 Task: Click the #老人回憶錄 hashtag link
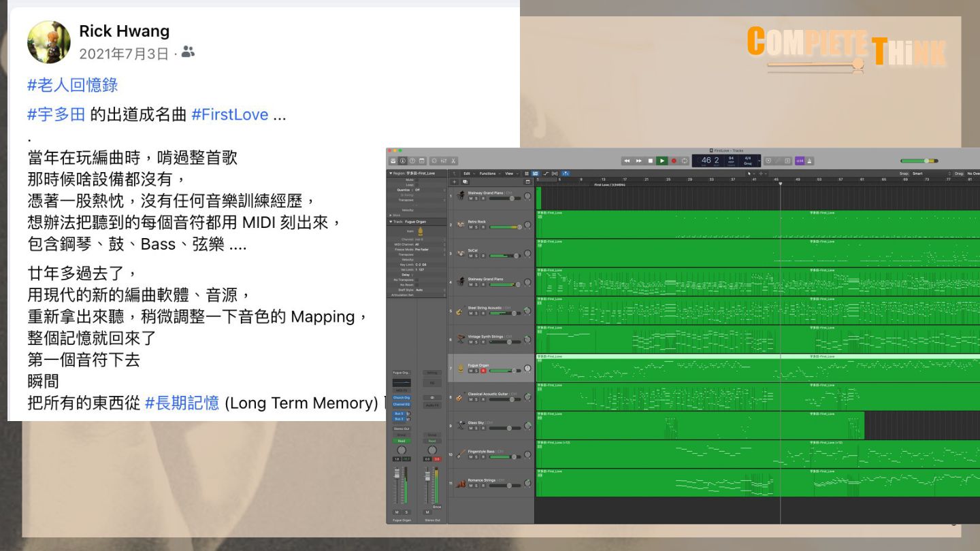point(73,85)
